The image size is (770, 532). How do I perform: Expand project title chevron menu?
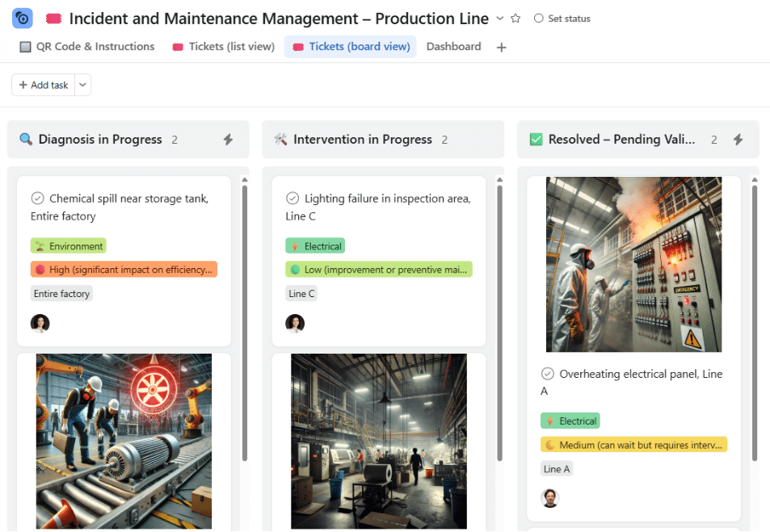point(500,18)
